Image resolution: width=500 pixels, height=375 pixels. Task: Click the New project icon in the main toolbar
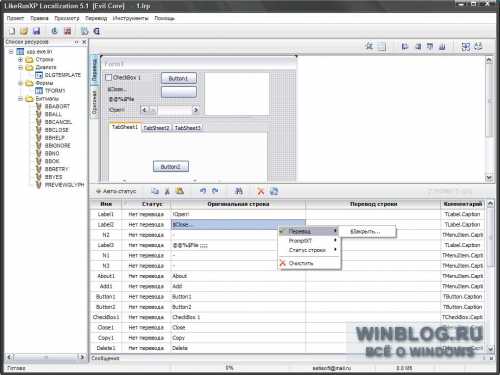click(12, 31)
